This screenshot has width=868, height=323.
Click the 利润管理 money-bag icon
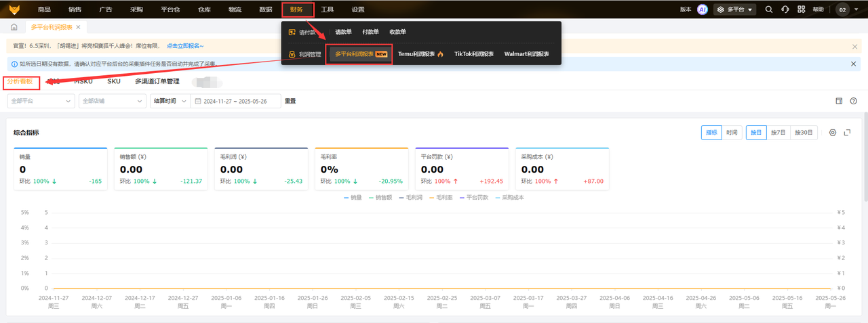point(292,54)
